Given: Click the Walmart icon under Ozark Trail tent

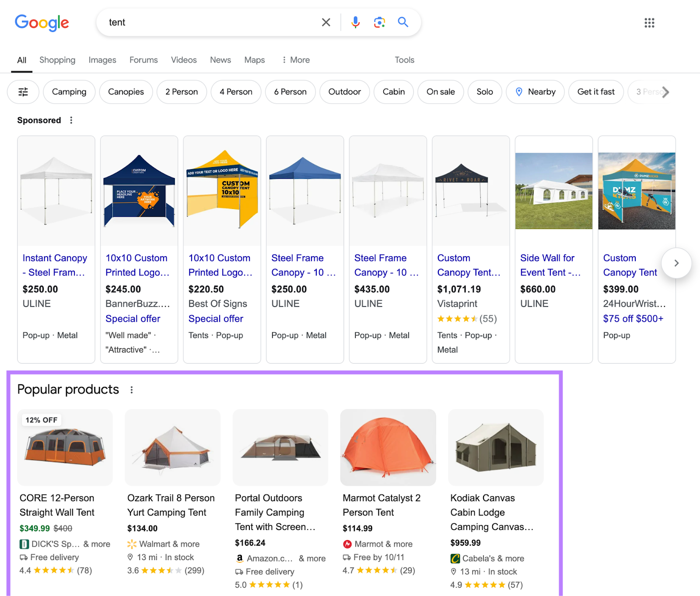Looking at the screenshot, I should click(x=132, y=544).
